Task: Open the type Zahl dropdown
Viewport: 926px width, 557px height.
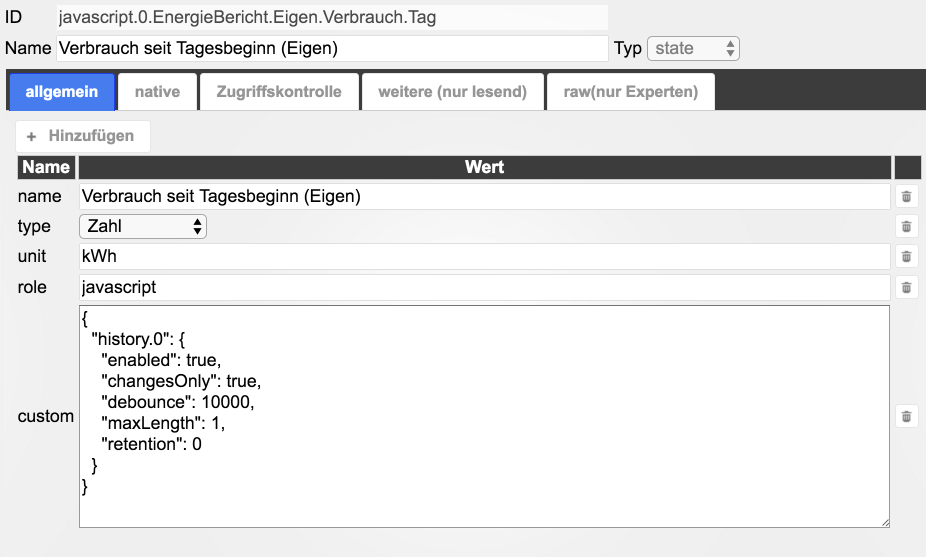Action: (143, 227)
